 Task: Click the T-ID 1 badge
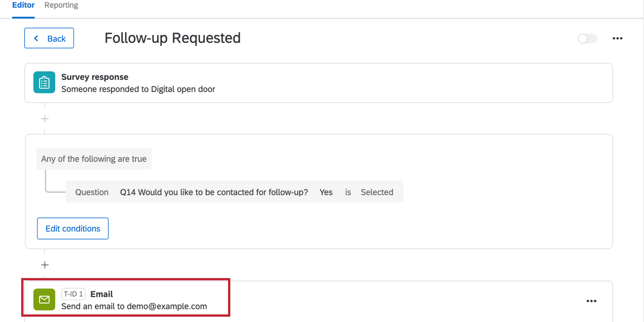point(73,294)
